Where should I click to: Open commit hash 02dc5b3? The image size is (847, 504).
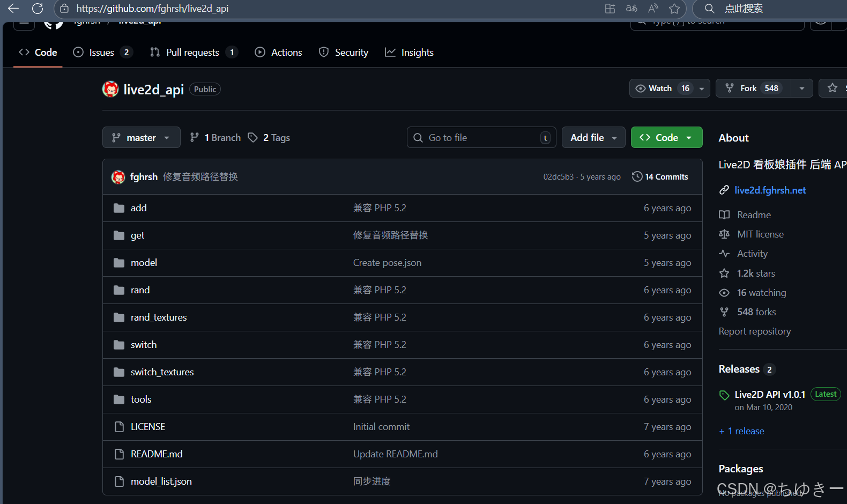click(558, 177)
